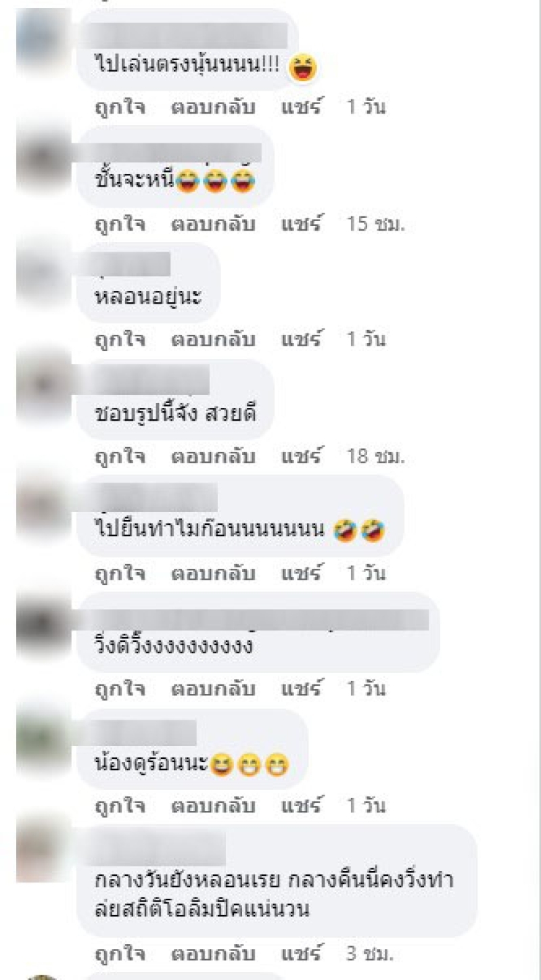This screenshot has width=541, height=980.
Task: Click ตอบกลับ under the ไปยืนทำไมก๊อนนนนนน comment
Action: pos(212,574)
